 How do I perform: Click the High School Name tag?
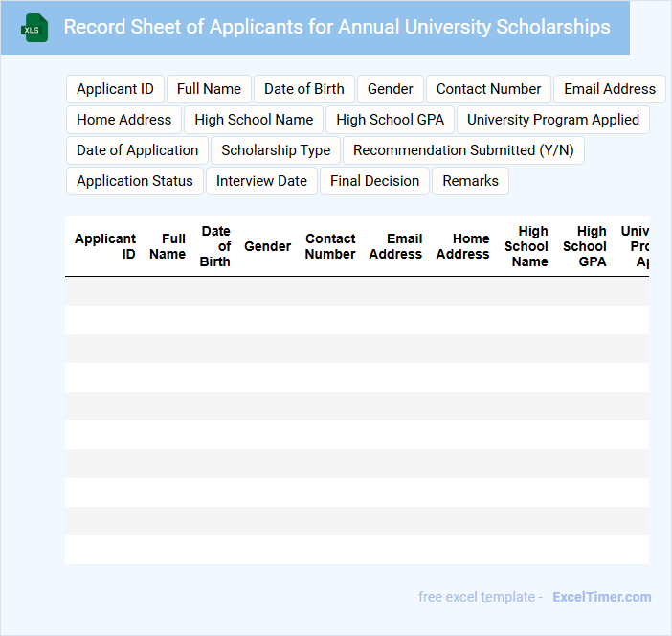coord(254,120)
